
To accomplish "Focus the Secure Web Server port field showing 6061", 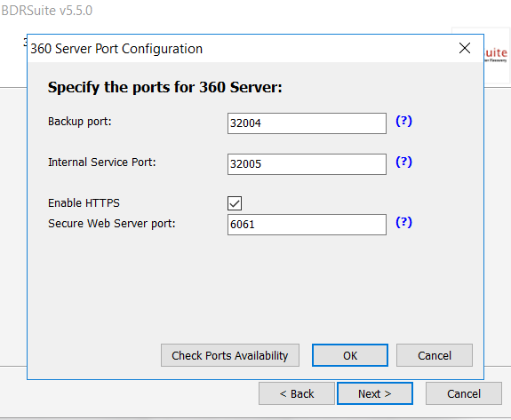I will pos(307,225).
